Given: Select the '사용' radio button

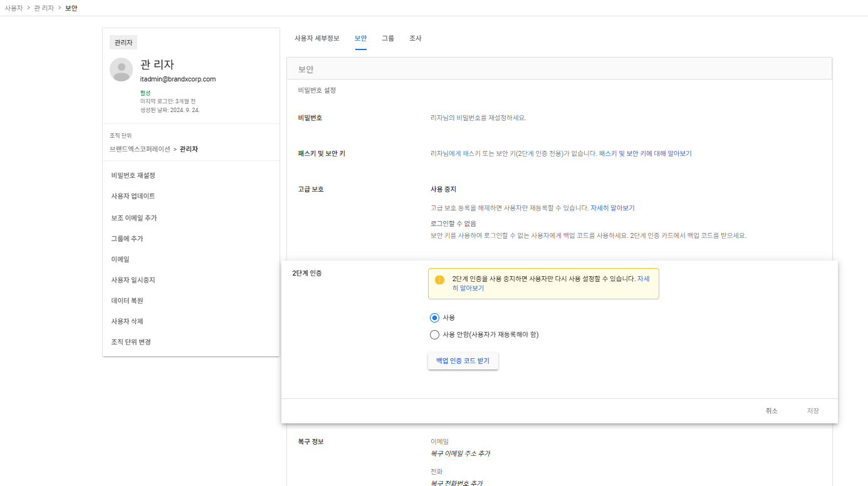Looking at the screenshot, I should [434, 318].
